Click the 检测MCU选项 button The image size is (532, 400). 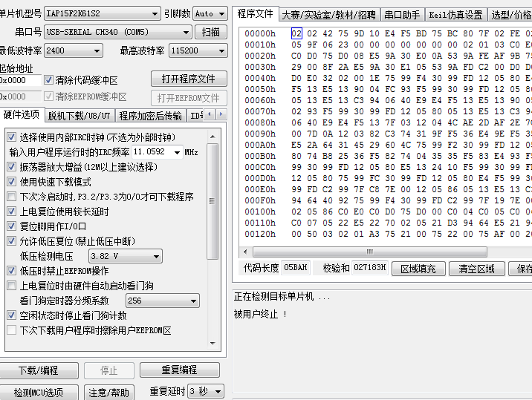tap(39, 393)
